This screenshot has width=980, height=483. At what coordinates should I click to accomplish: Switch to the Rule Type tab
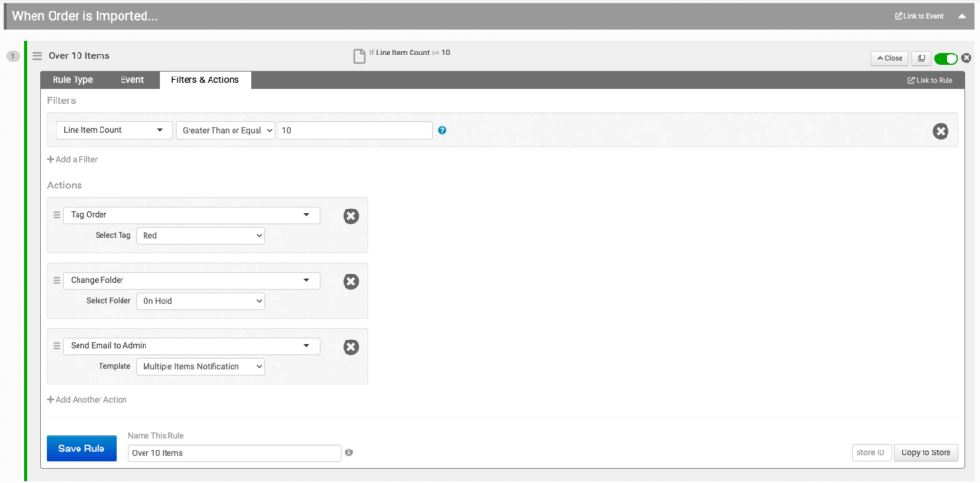73,80
